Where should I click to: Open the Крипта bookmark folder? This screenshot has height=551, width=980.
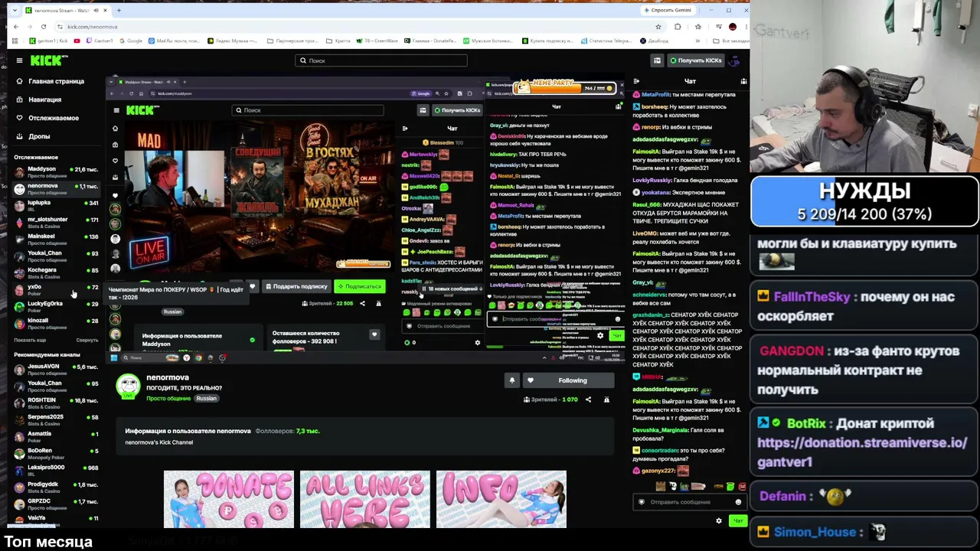pos(338,41)
